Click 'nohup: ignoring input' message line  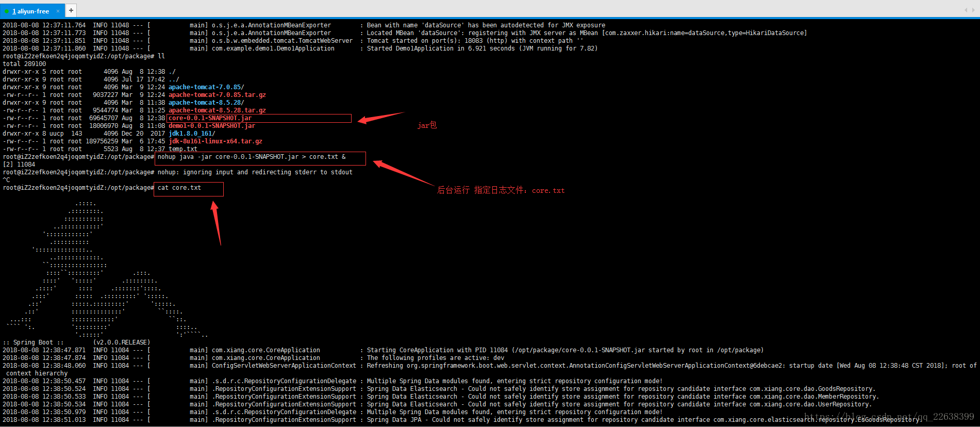[x=255, y=172]
